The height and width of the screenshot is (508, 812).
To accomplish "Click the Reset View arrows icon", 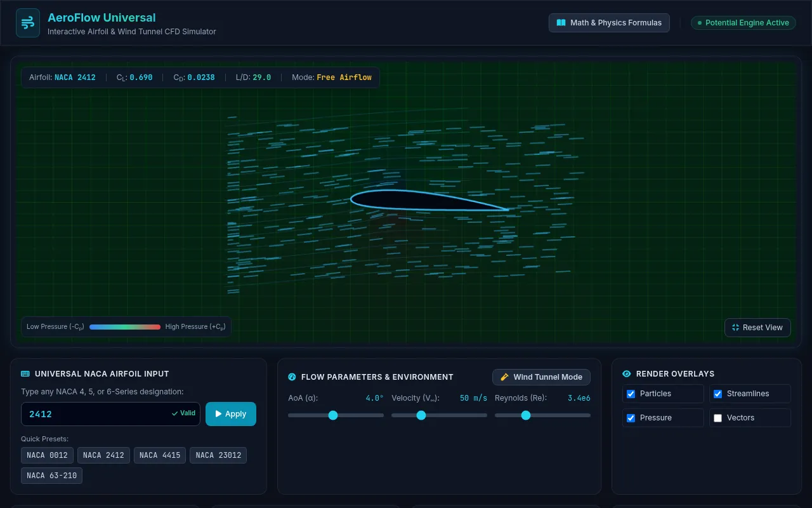I will (736, 328).
